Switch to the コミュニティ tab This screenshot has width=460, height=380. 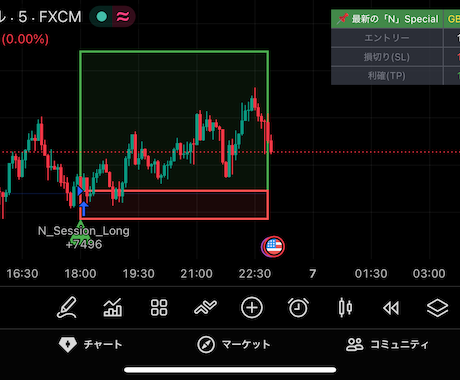coord(387,344)
